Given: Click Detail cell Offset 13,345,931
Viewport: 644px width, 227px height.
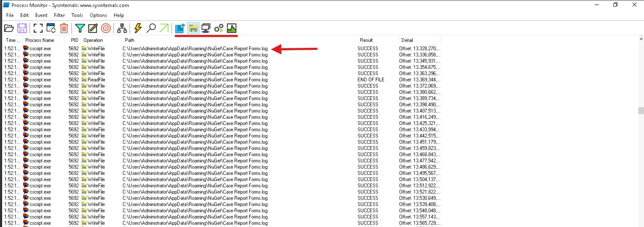Looking at the screenshot, I should (420, 61).
